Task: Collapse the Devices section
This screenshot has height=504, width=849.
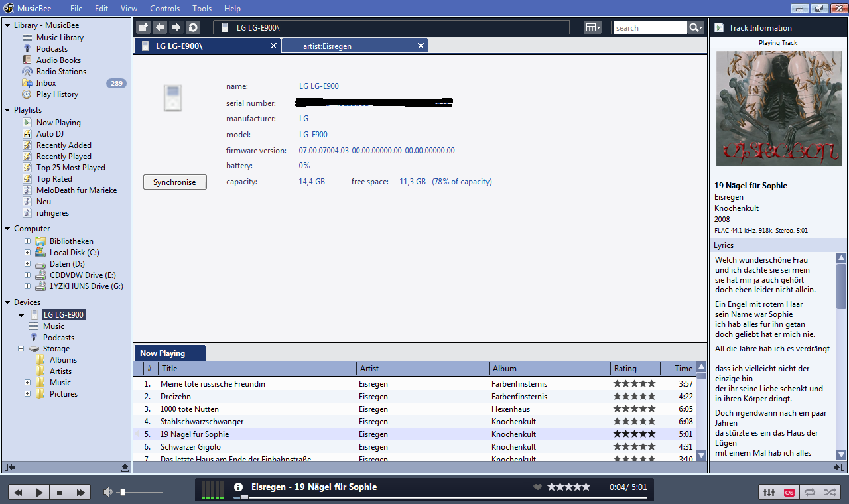Action: coord(7,302)
